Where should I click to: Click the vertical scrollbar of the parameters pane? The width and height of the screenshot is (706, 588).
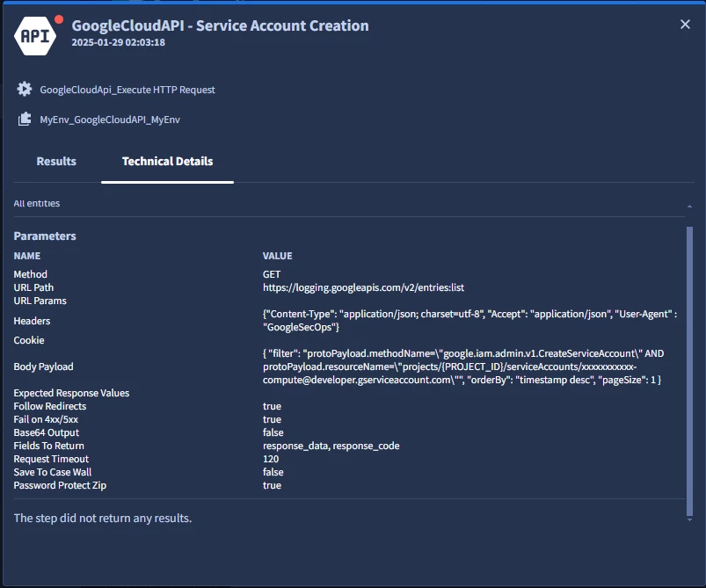[689, 371]
